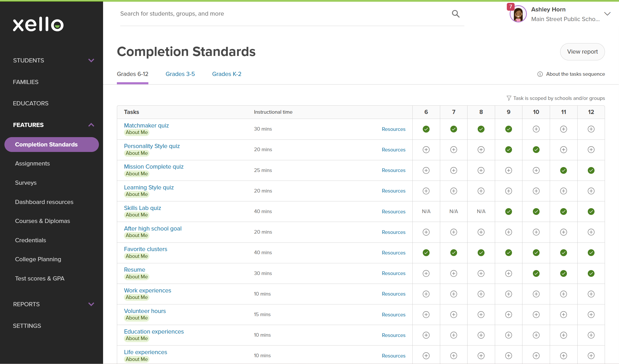Uncheck Personality Style quiz for grade 10
The width and height of the screenshot is (619, 364).
tap(536, 150)
